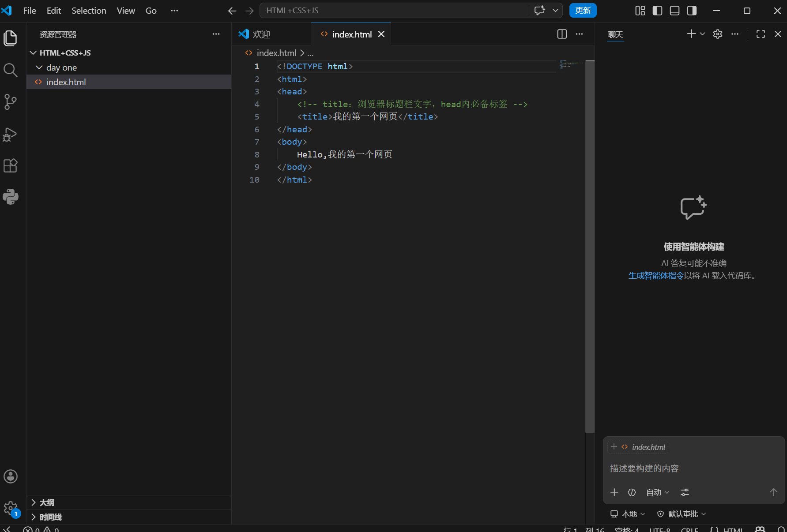
Task: Open chat panel more actions ellipsis
Action: tap(734, 34)
